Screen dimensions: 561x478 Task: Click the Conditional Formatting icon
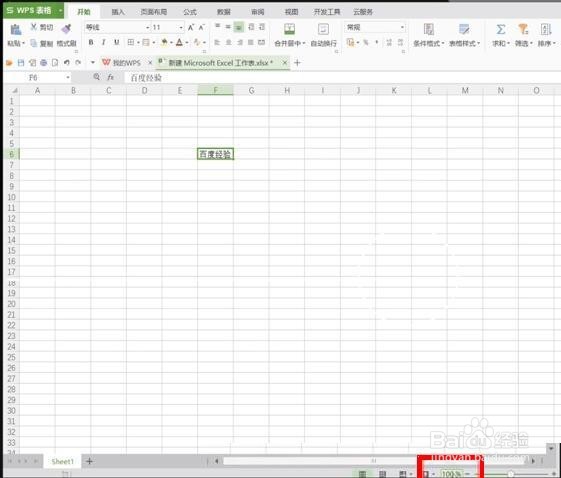tap(428, 29)
